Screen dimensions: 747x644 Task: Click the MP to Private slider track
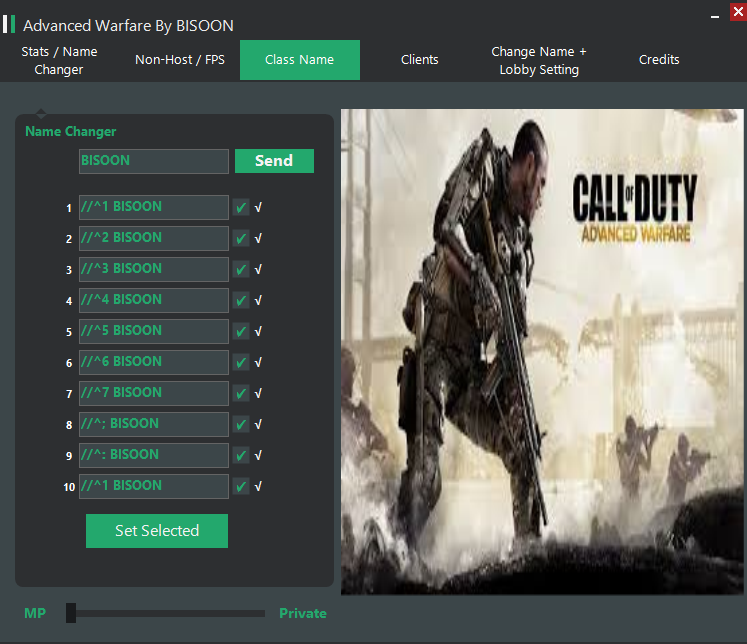(x=165, y=614)
